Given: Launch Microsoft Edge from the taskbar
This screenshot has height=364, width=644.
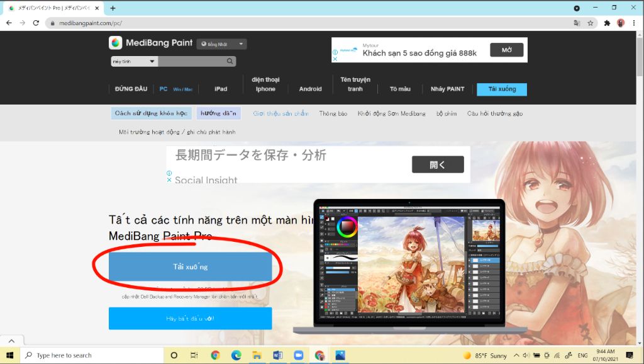Looking at the screenshot, I should 236,355.
